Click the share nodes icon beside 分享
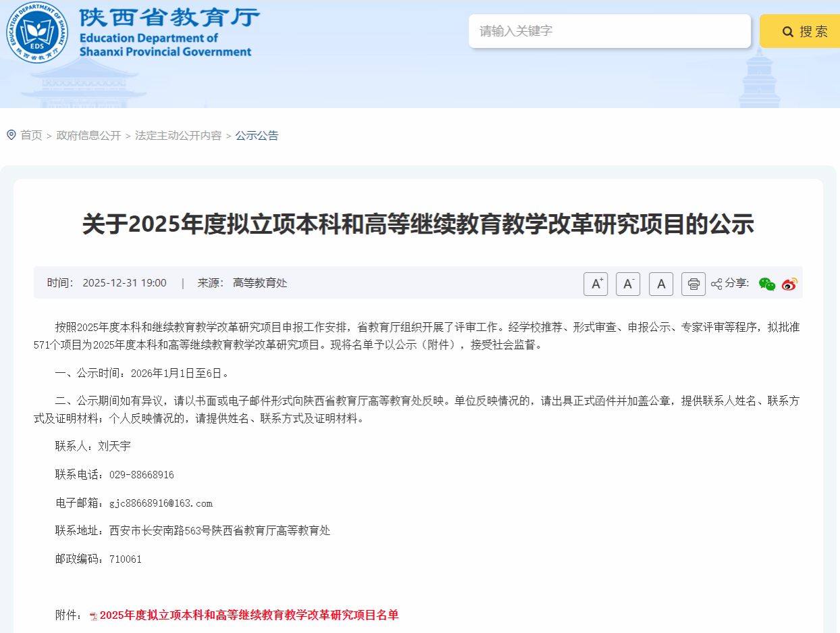The image size is (840, 633). click(x=716, y=284)
